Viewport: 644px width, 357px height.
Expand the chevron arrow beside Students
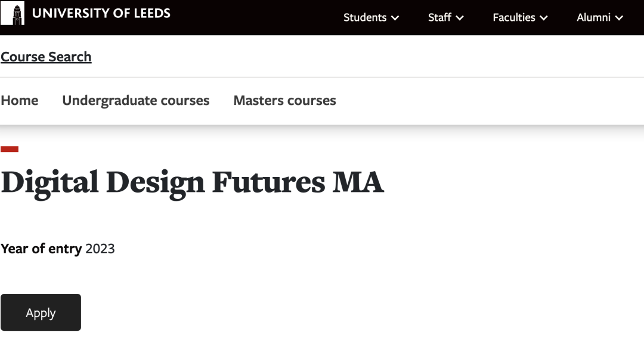395,18
